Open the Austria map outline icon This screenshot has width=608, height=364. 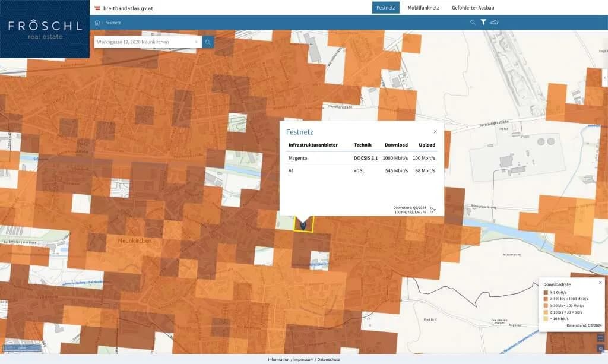coord(495,22)
